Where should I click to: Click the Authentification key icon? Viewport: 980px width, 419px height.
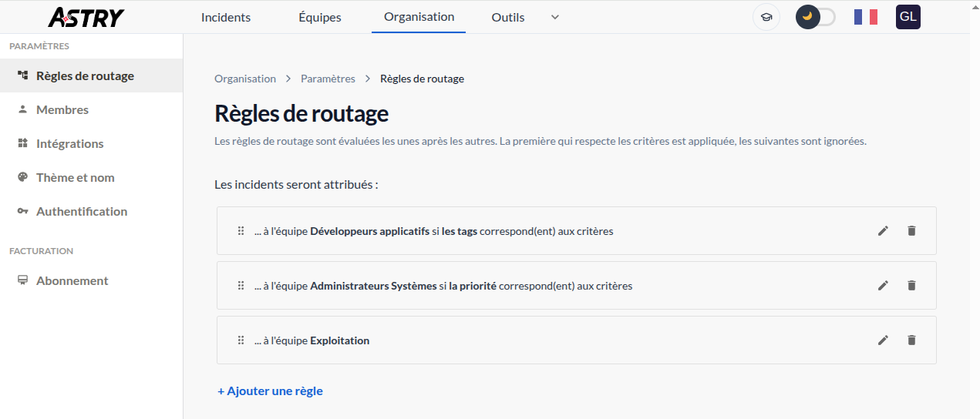(x=22, y=211)
